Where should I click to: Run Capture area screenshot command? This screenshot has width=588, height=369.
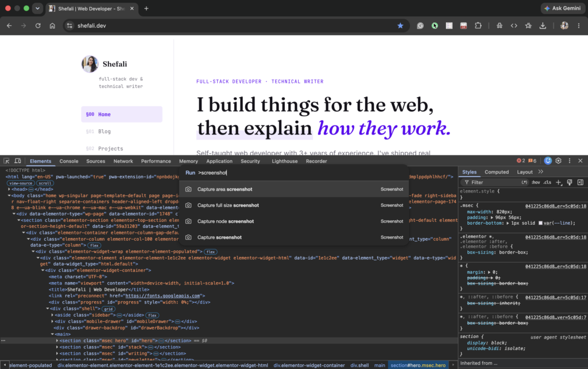(x=294, y=189)
